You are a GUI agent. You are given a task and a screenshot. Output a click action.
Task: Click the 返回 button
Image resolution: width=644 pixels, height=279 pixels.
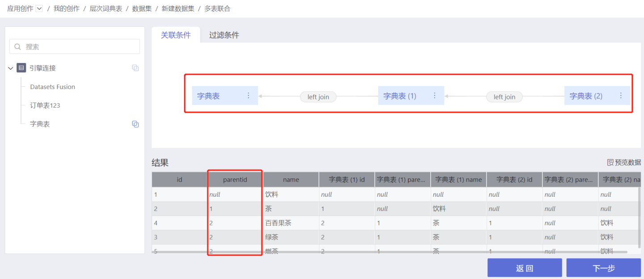pyautogui.click(x=525, y=268)
